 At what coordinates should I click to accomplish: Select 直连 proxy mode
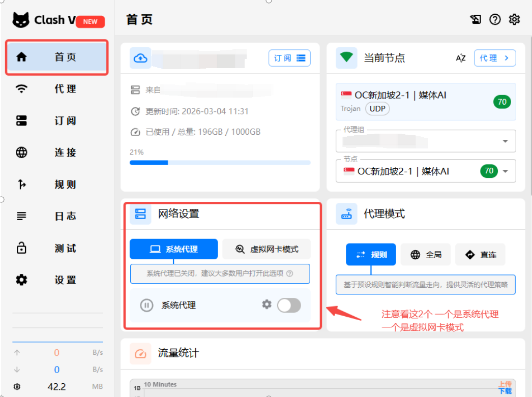pos(480,255)
